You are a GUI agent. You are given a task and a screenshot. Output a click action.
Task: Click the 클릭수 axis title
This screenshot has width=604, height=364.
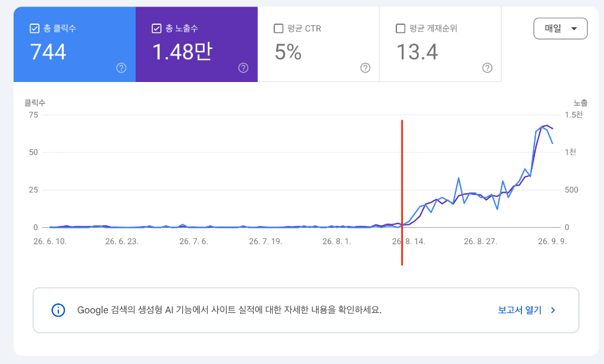coord(35,103)
